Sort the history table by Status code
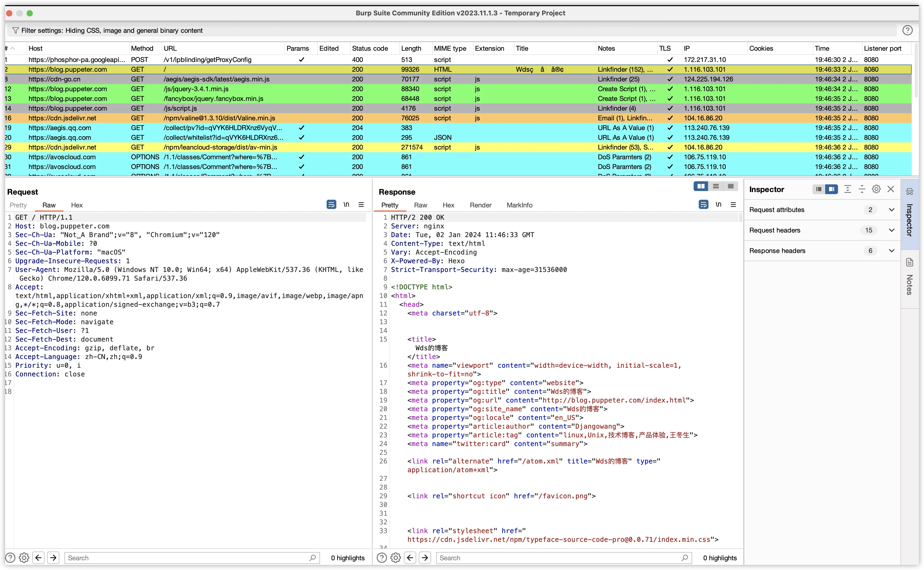The height and width of the screenshot is (570, 924). 370,48
